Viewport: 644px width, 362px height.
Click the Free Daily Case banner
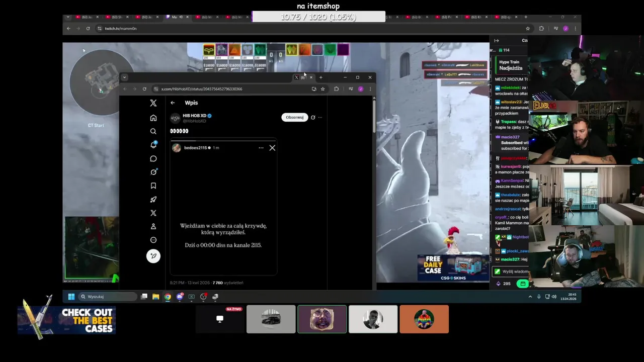click(452, 268)
